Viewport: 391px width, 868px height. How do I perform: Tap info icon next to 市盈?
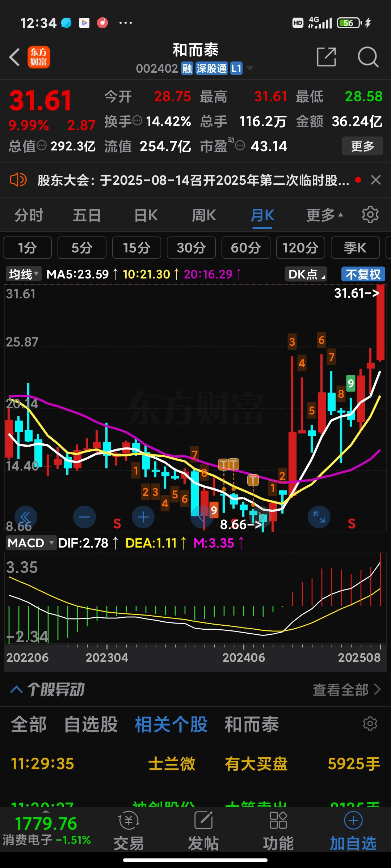pyautogui.click(x=240, y=145)
